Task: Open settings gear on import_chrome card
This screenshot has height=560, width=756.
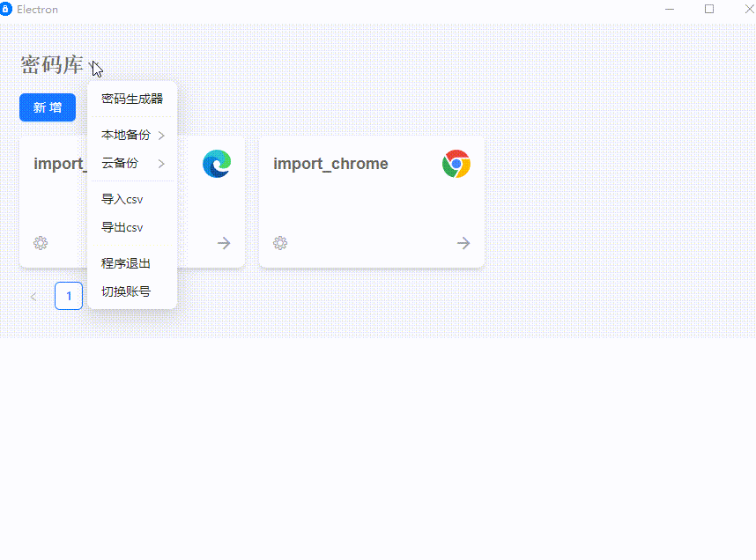Action: point(280,243)
